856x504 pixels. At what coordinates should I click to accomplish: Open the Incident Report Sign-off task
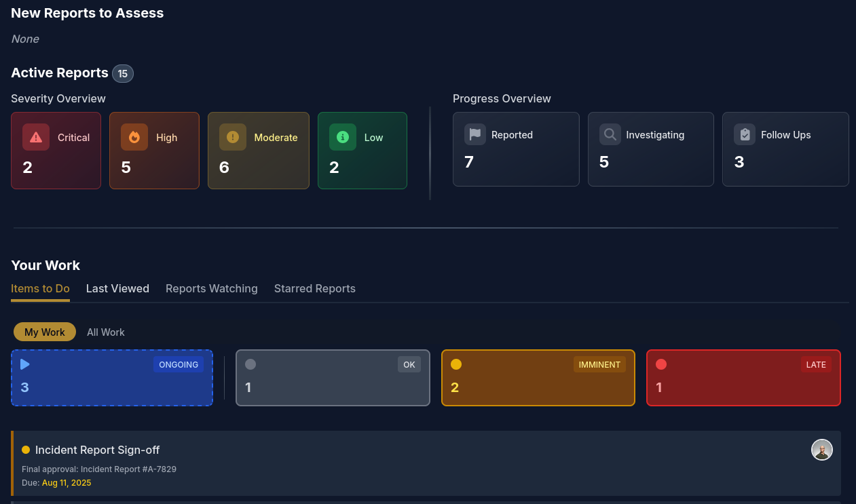[x=98, y=450]
